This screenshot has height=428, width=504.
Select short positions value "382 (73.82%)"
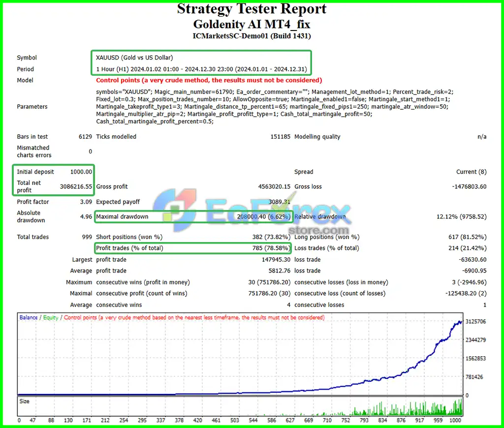(271, 237)
